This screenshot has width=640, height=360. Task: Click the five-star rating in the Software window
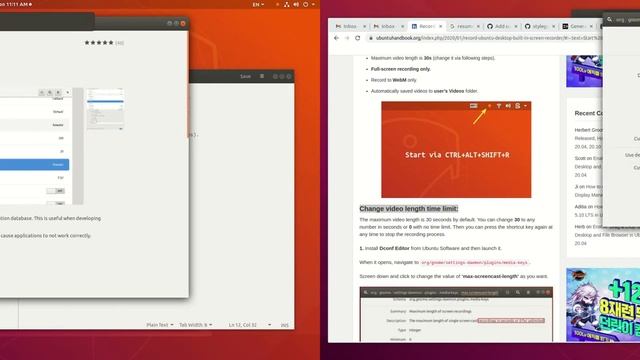point(99,42)
